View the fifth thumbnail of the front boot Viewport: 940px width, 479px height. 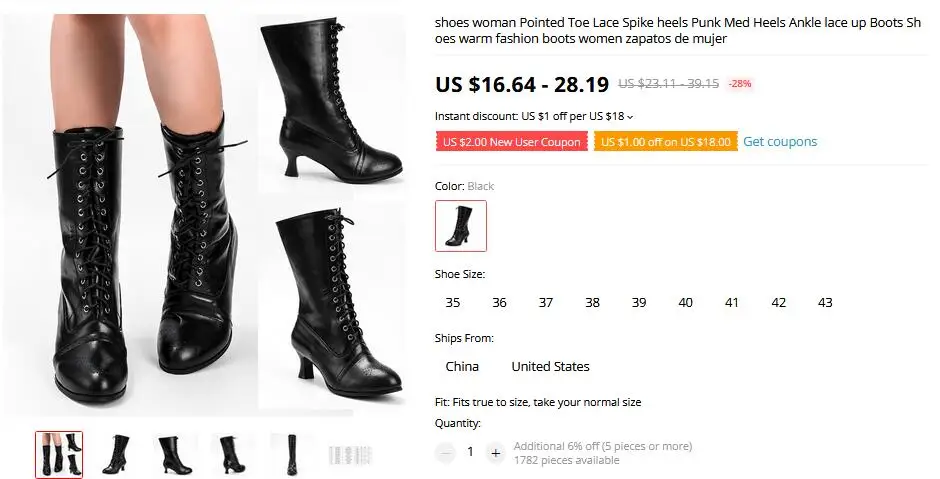291,454
